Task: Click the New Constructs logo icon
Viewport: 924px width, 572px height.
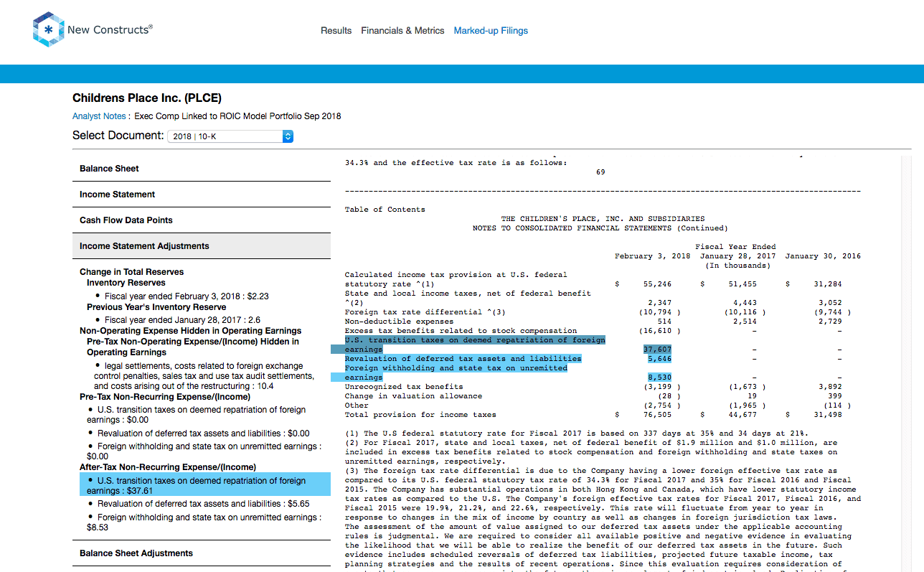Action: tap(48, 29)
